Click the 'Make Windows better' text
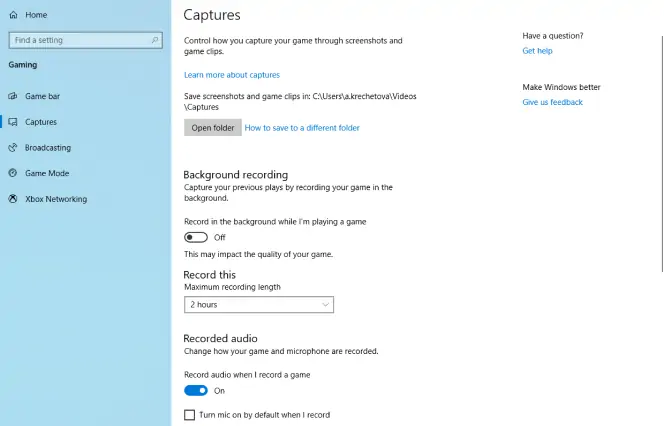This screenshot has height=426, width=664. click(x=562, y=87)
